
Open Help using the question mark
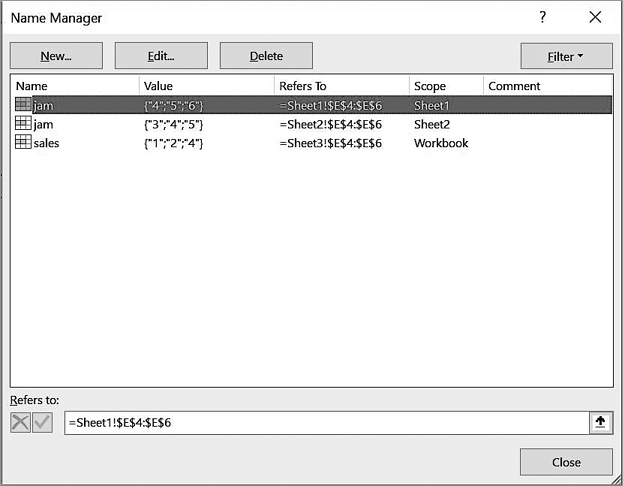[543, 18]
